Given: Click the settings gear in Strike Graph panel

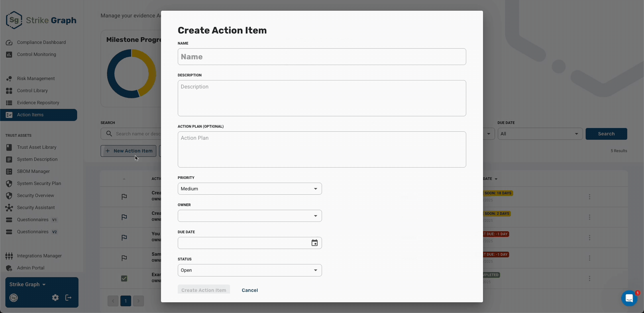Looking at the screenshot, I should [x=55, y=298].
